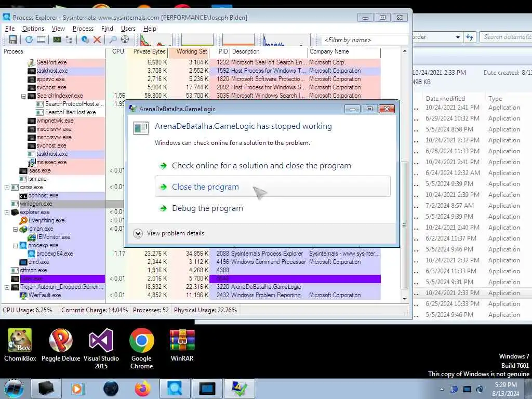Click the Explorer search box
Viewport: 532px width, 399px height.
tap(506, 37)
